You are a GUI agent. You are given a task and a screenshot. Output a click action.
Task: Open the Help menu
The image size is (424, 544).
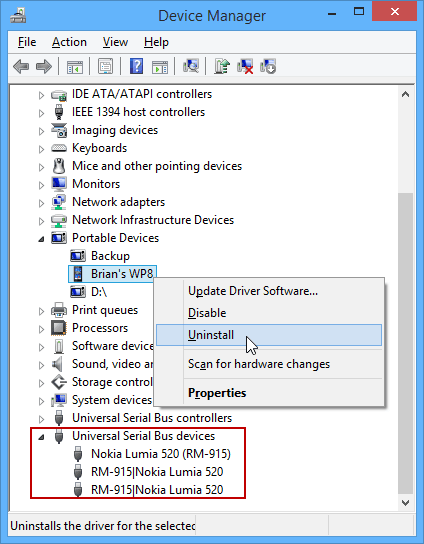click(x=156, y=42)
